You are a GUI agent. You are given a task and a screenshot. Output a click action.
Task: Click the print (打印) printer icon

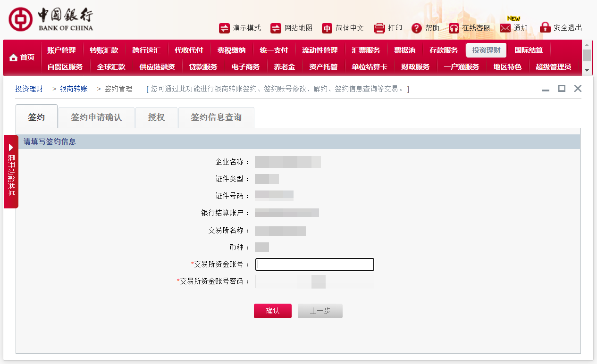click(379, 28)
